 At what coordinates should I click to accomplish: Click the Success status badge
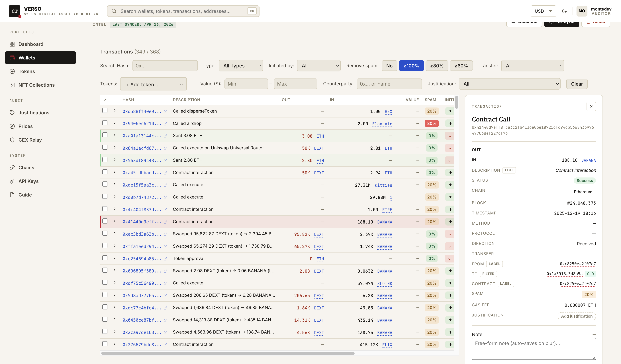point(585,181)
